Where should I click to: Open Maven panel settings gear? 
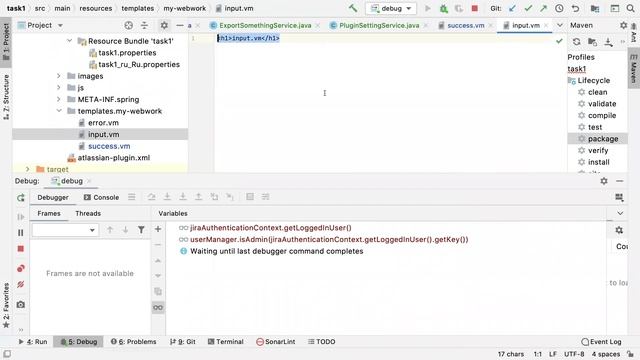pyautogui.click(x=623, y=25)
